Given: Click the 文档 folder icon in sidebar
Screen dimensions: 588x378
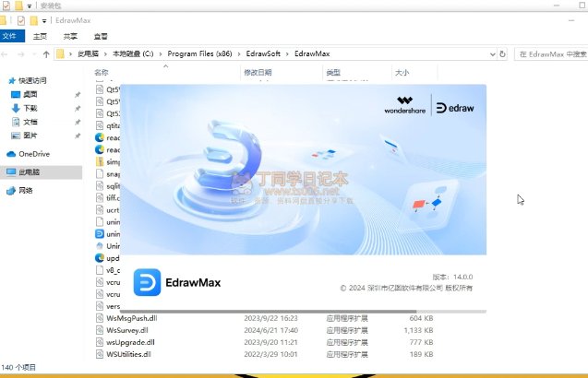Looking at the screenshot, I should coord(16,122).
